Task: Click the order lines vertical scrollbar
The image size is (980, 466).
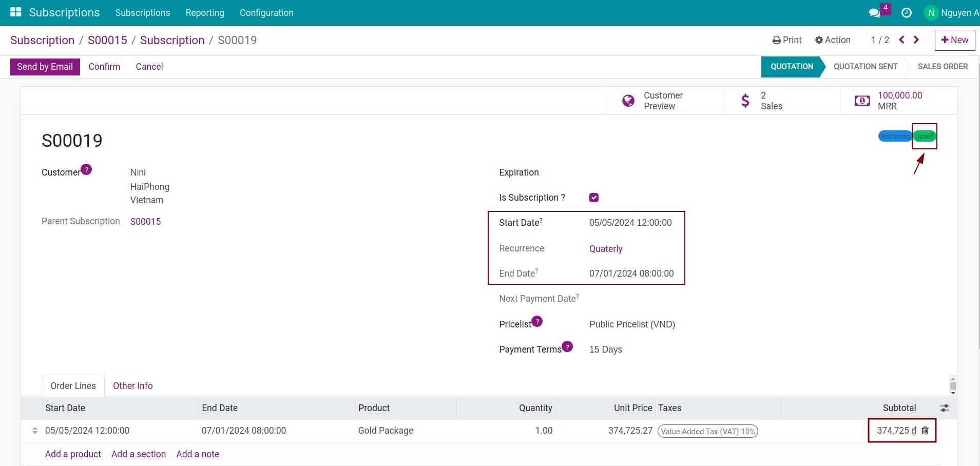Action: 953,385
